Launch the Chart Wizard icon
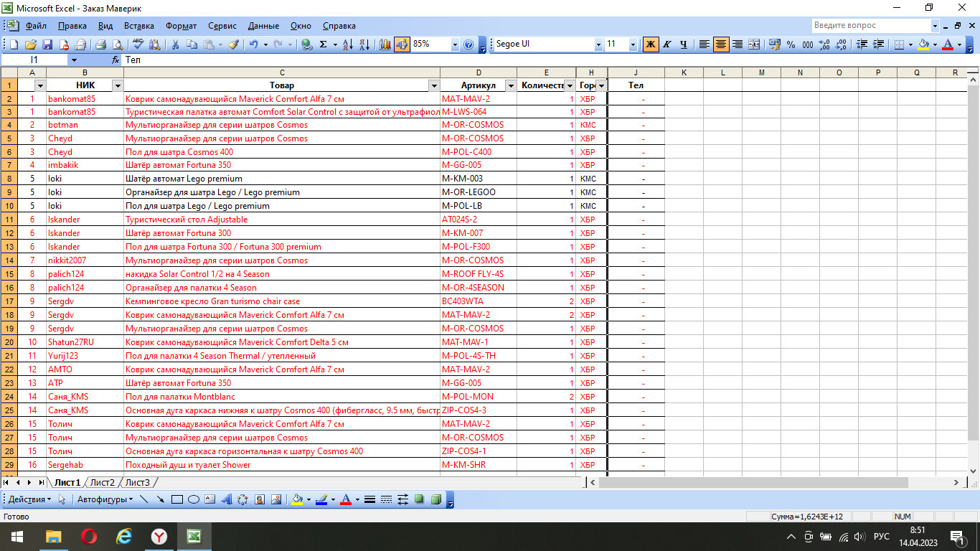 pyautogui.click(x=385, y=44)
